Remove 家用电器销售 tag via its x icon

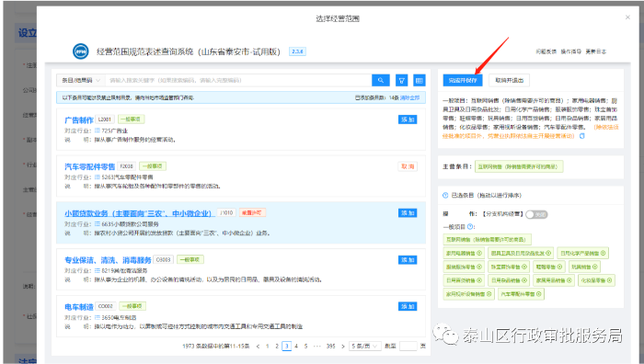479,253
